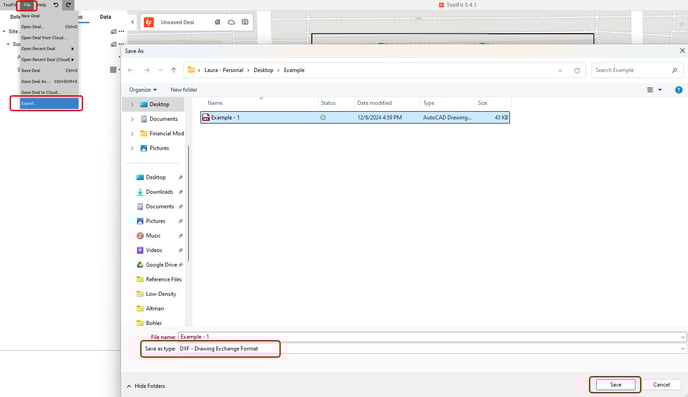The width and height of the screenshot is (688, 397).
Task: Click the cloud icon on deal bar
Action: [x=231, y=22]
